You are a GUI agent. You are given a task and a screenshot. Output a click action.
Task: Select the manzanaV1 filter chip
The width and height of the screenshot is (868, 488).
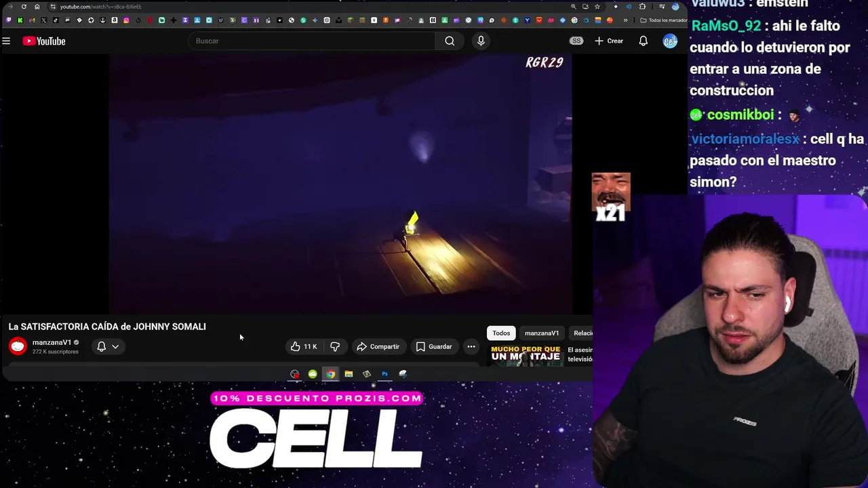coord(542,333)
